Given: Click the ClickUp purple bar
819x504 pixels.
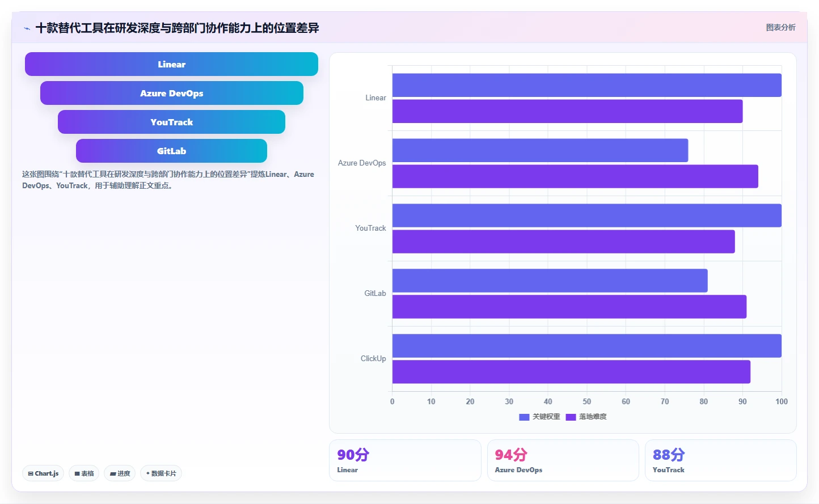Looking at the screenshot, I should click(571, 372).
